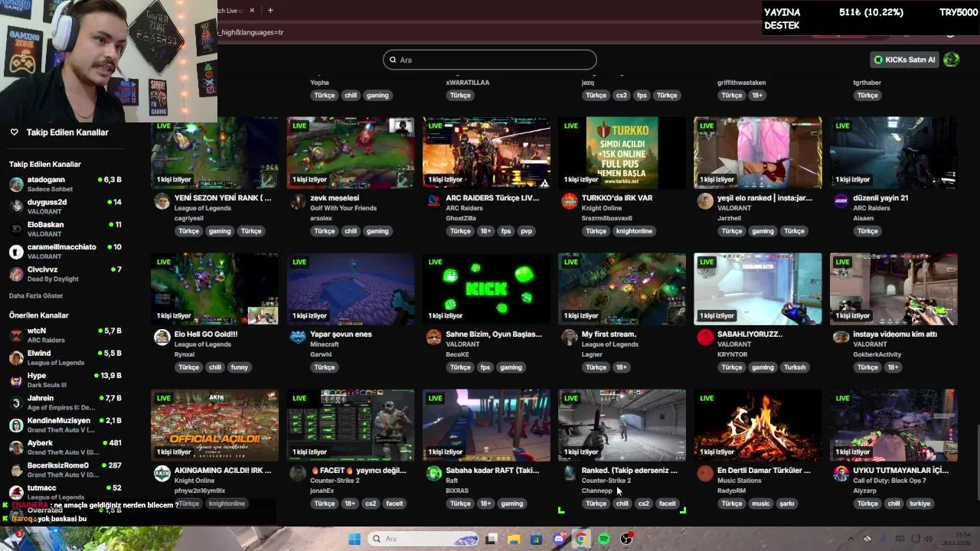
Task: Click magnifier icon in Kick search bar
Action: click(x=393, y=60)
